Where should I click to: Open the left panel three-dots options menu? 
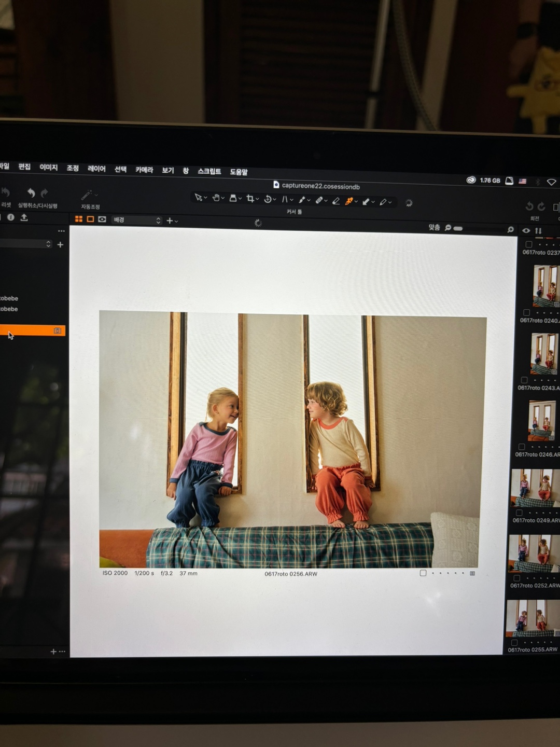click(61, 231)
